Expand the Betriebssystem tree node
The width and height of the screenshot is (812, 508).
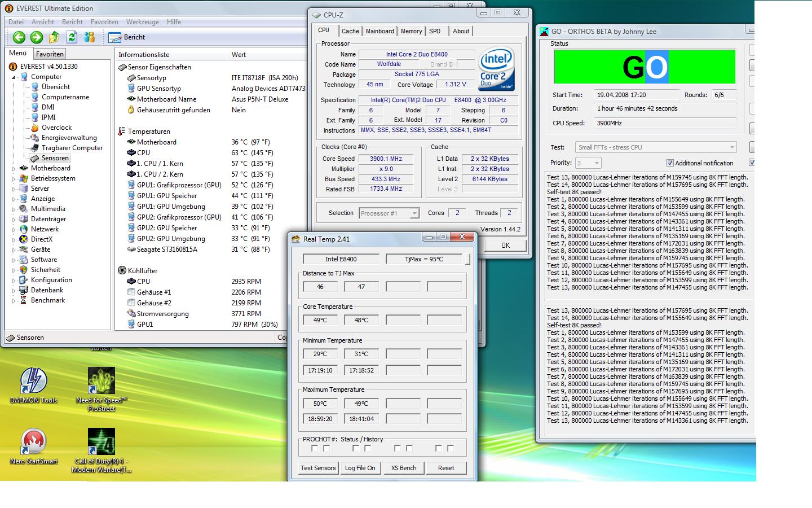point(14,178)
